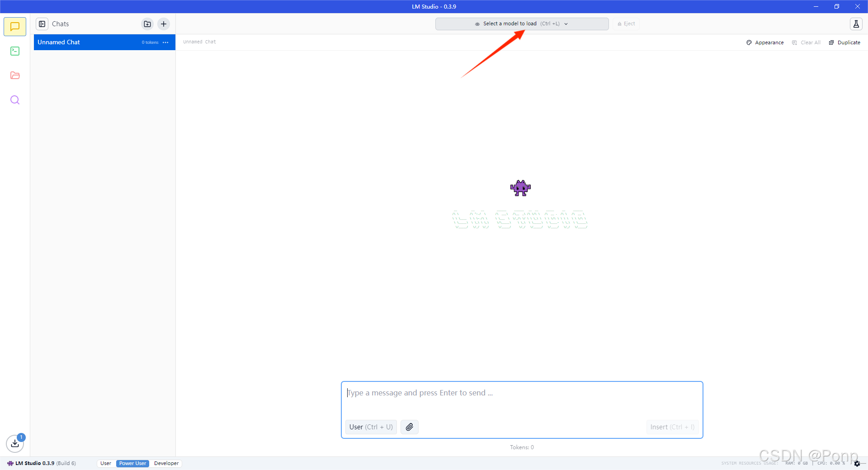Click the Unnamed Chat title header

click(x=199, y=42)
